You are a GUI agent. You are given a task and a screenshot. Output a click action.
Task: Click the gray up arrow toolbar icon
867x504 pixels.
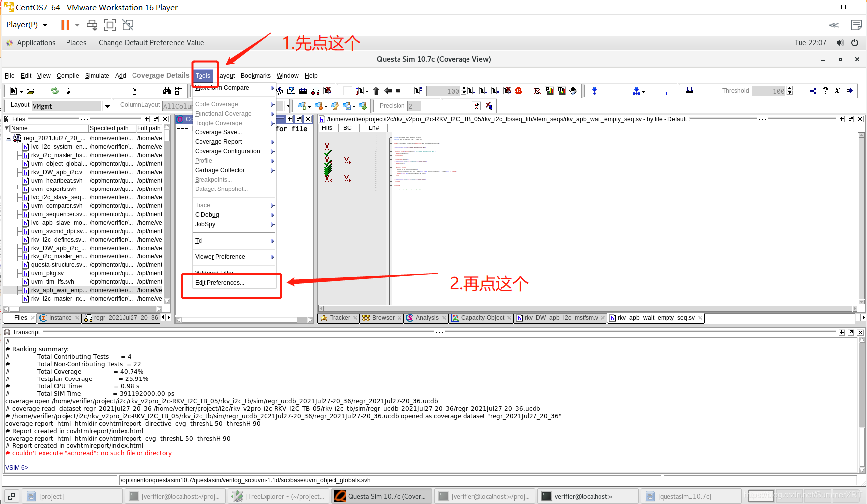[x=376, y=91]
